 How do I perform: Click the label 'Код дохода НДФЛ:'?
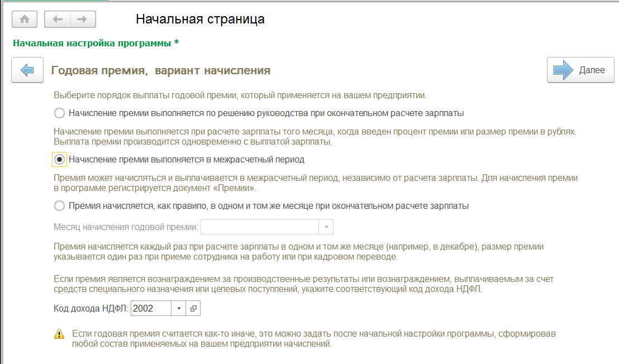[91, 308]
